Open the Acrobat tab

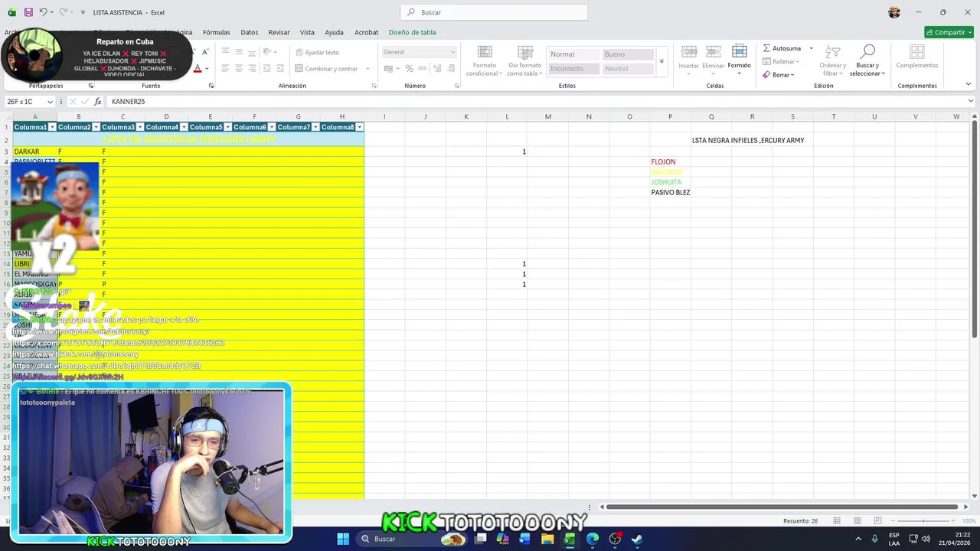[366, 32]
